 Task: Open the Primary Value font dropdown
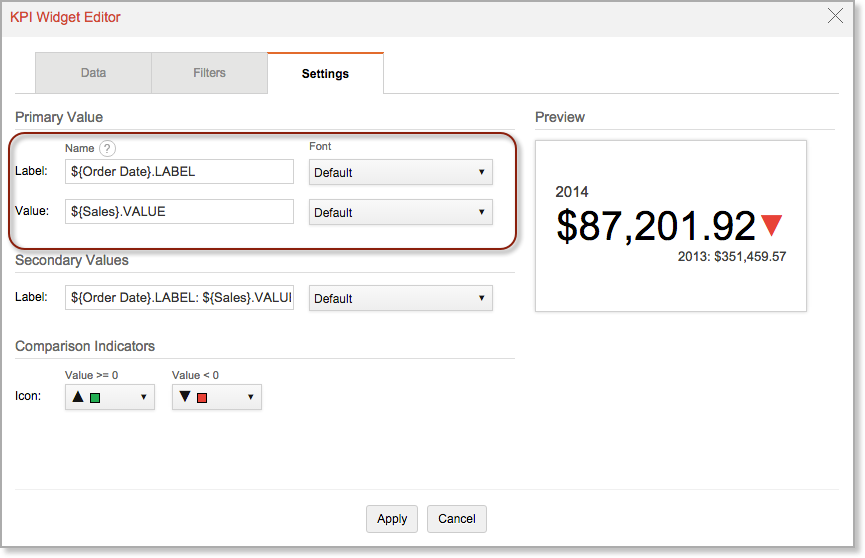tap(401, 212)
